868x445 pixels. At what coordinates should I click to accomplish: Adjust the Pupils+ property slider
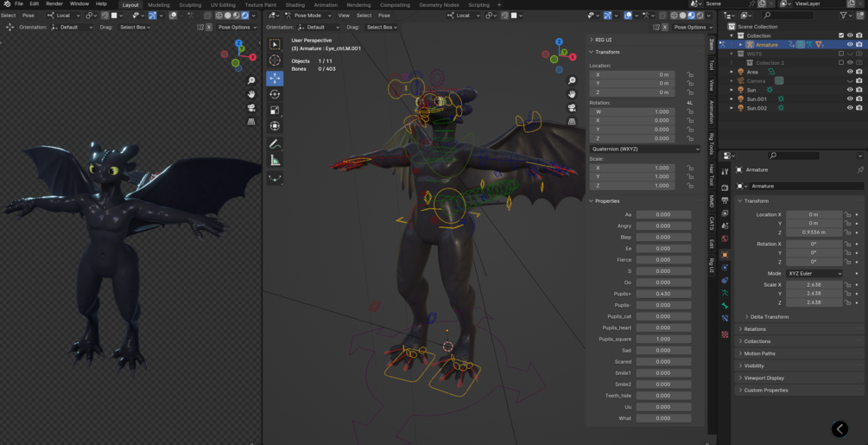coord(663,294)
